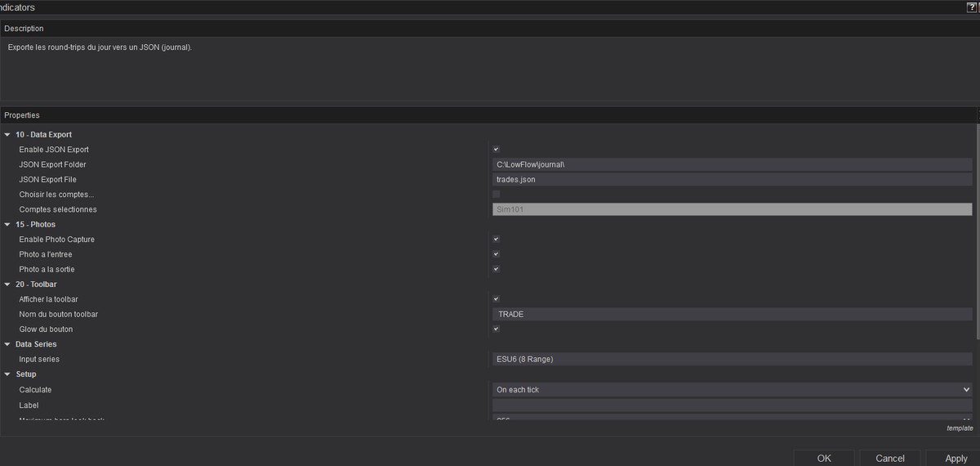Click the help question mark icon
The height and width of the screenshot is (466, 980).
971,7
